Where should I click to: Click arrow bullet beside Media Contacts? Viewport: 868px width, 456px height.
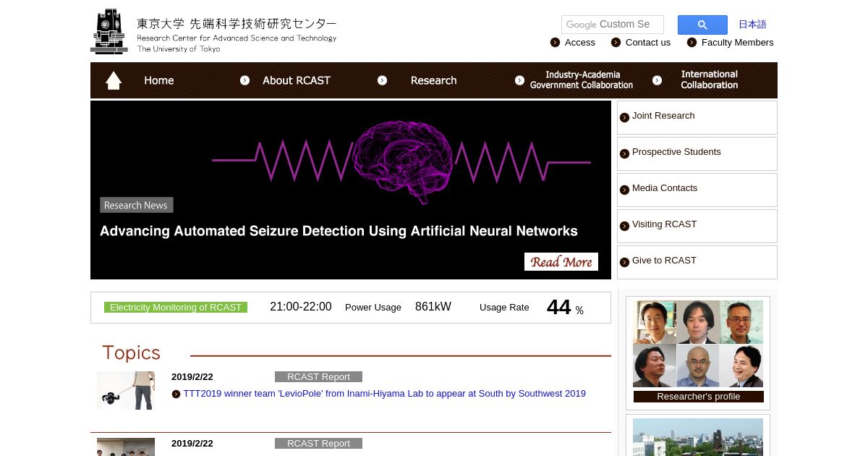tap(625, 190)
